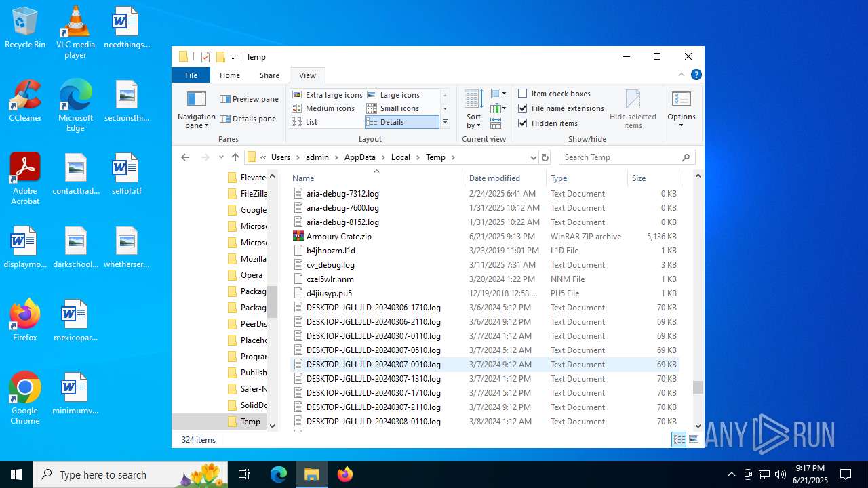Select the Opera folder in navigation tree
This screenshot has height=488, width=868.
[251, 275]
